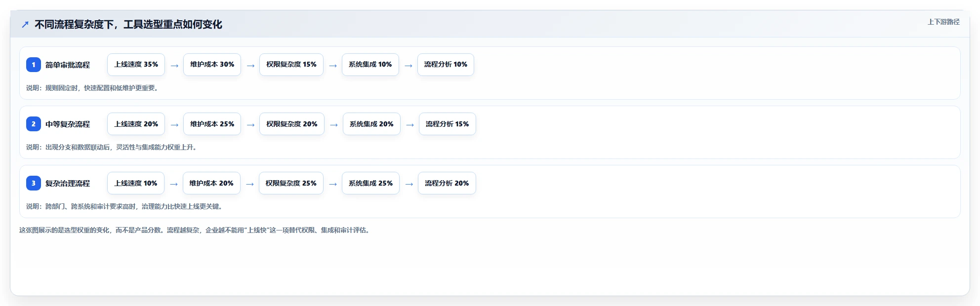Click the 中等复杂流程 row title

coord(68,124)
